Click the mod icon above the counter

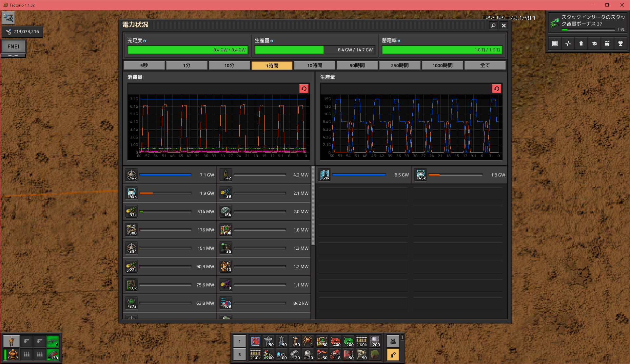[x=9, y=18]
